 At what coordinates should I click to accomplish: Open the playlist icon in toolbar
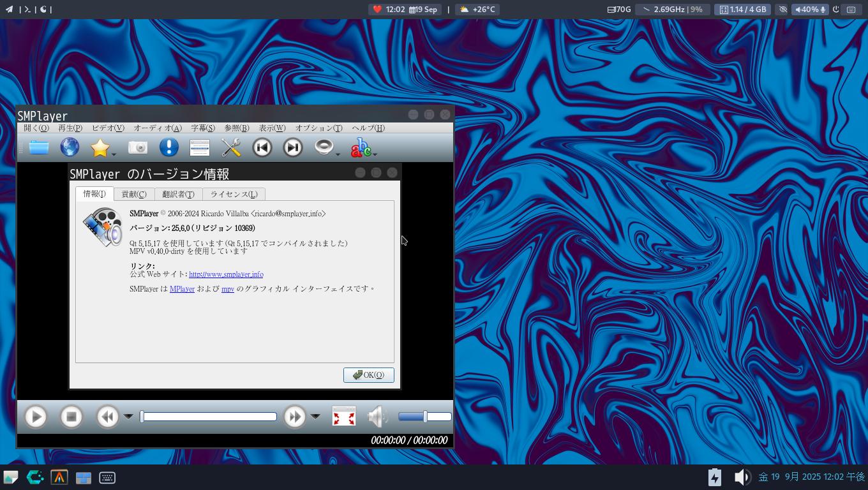[200, 147]
